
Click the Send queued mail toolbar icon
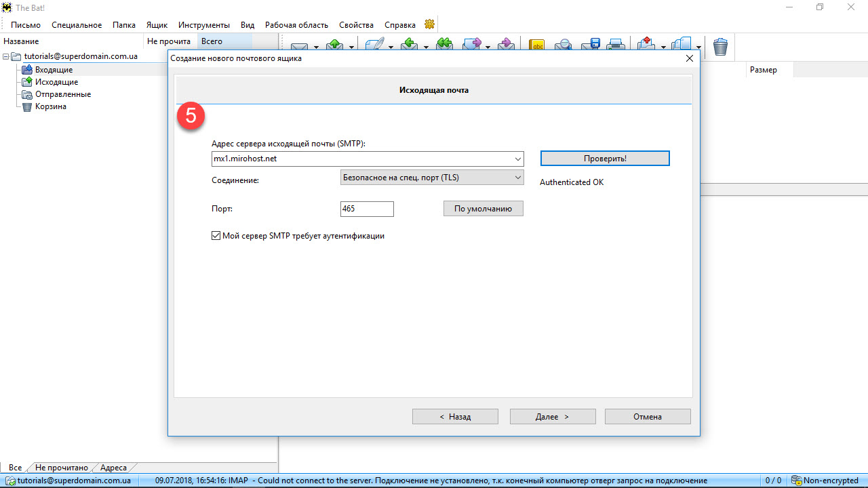335,45
